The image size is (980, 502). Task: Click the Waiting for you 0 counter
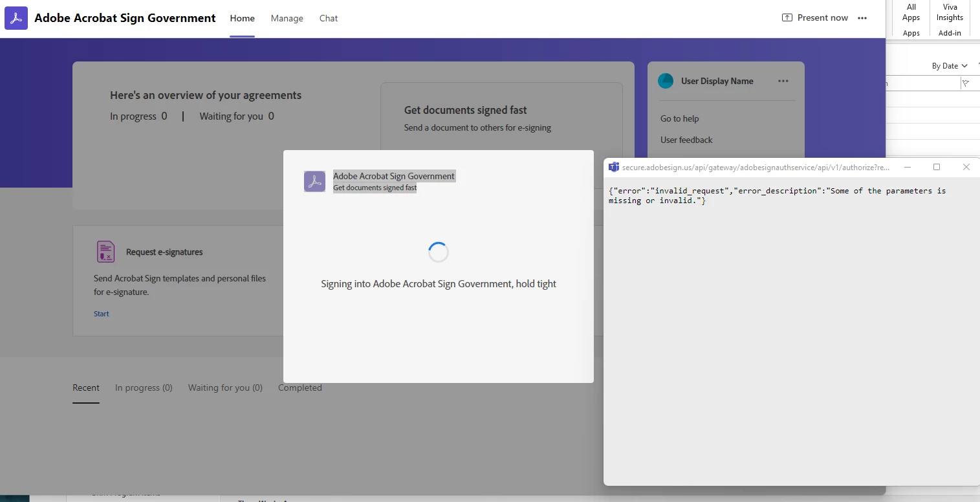click(x=237, y=116)
